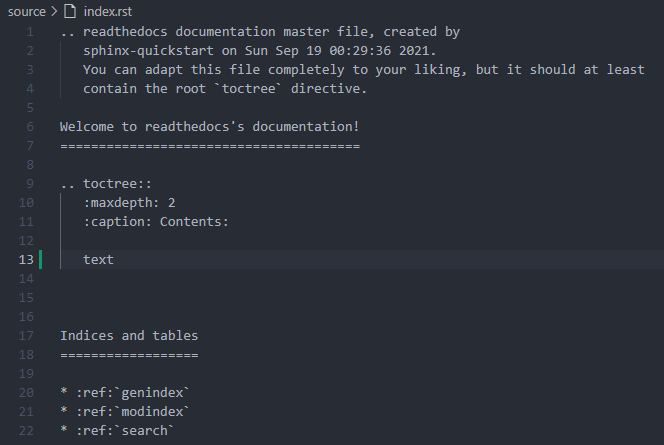Select the index.rst breadcrumb item

(107, 11)
